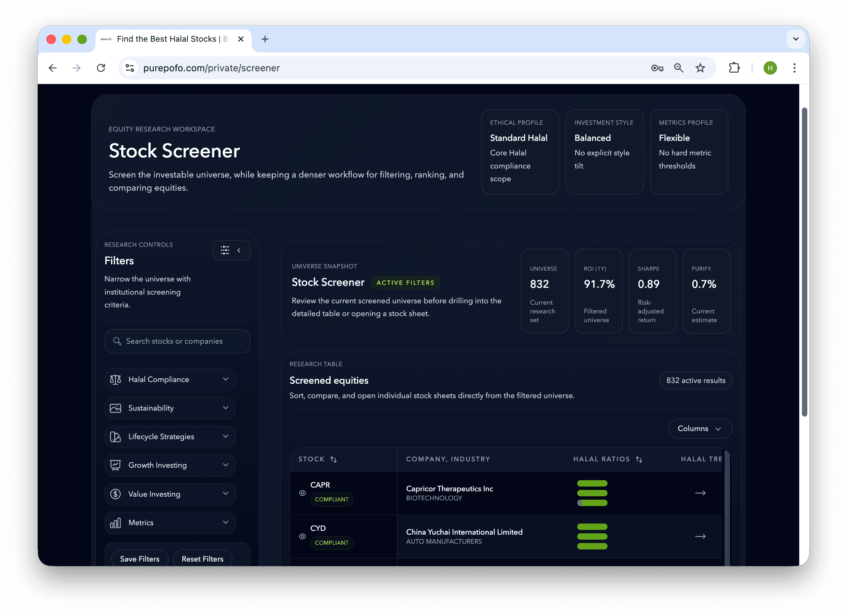Click the Metrics bar chart icon
847x616 pixels.
(x=115, y=523)
